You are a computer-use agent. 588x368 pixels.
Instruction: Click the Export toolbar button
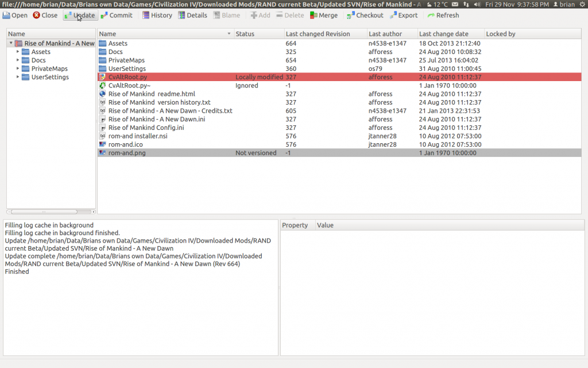click(x=404, y=16)
